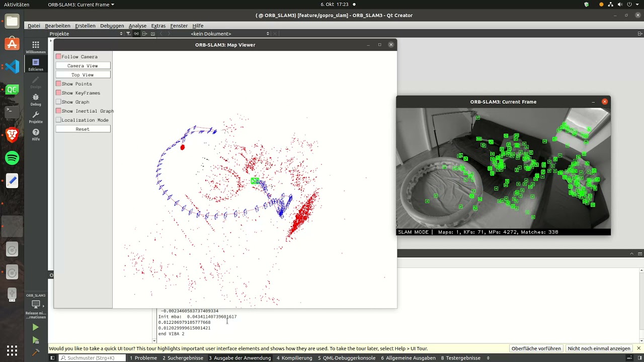Expand output panes selector arrows at bottom bar
The height and width of the screenshot is (362, 644).
coord(488,358)
